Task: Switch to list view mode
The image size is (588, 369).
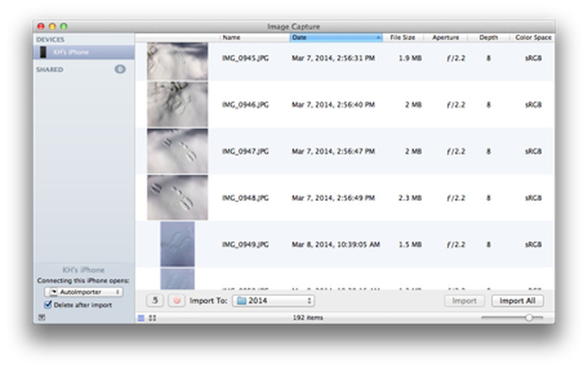Action: tap(141, 318)
